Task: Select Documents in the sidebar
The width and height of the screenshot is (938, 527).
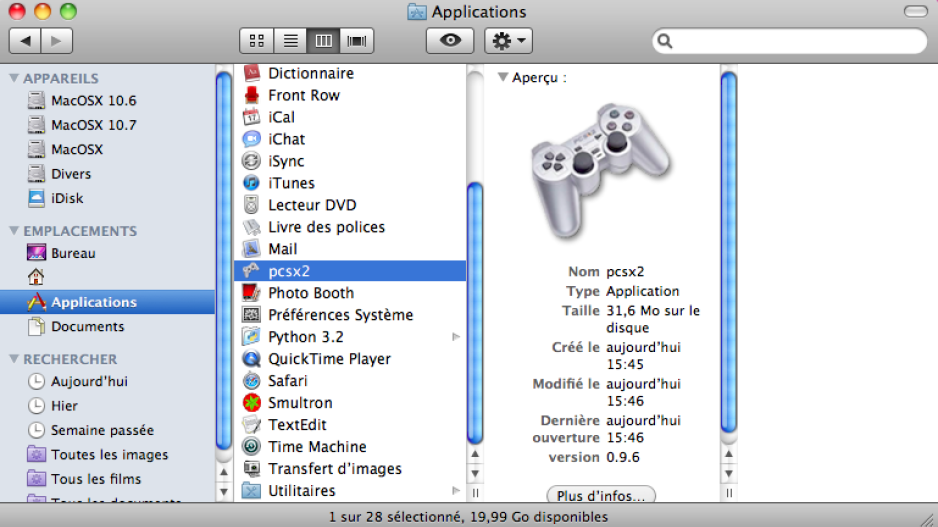Action: coord(87,326)
